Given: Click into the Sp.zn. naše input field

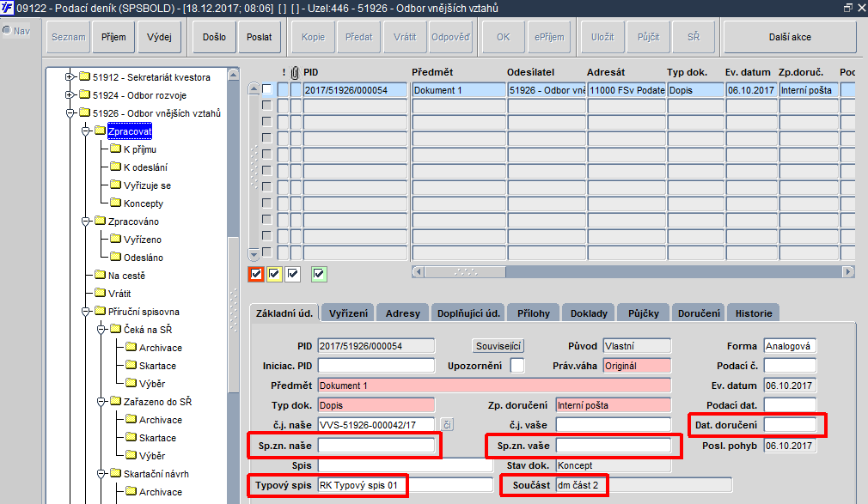Looking at the screenshot, I should click(x=376, y=446).
